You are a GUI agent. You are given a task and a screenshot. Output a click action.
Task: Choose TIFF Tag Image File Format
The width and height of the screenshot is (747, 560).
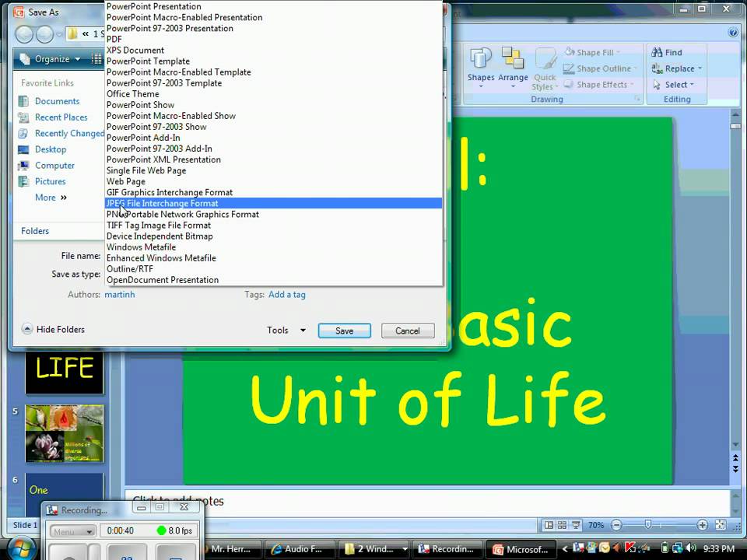[x=273, y=226]
